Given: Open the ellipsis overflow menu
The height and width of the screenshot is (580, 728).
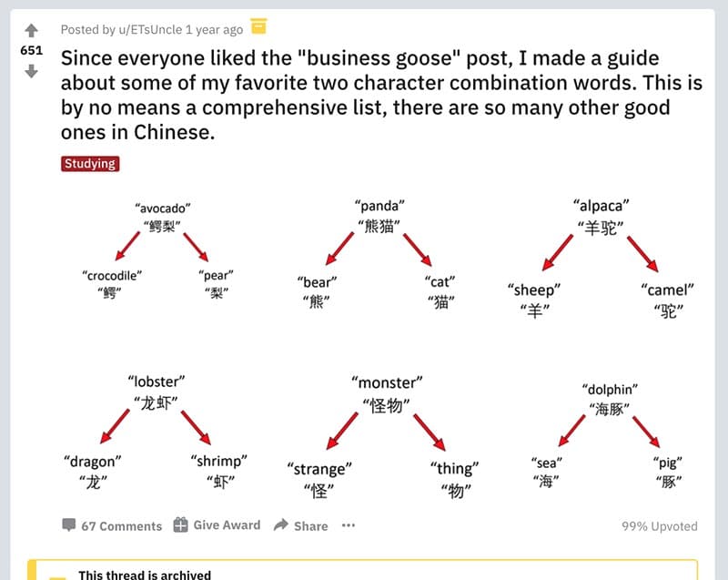Looking at the screenshot, I should tap(348, 525).
